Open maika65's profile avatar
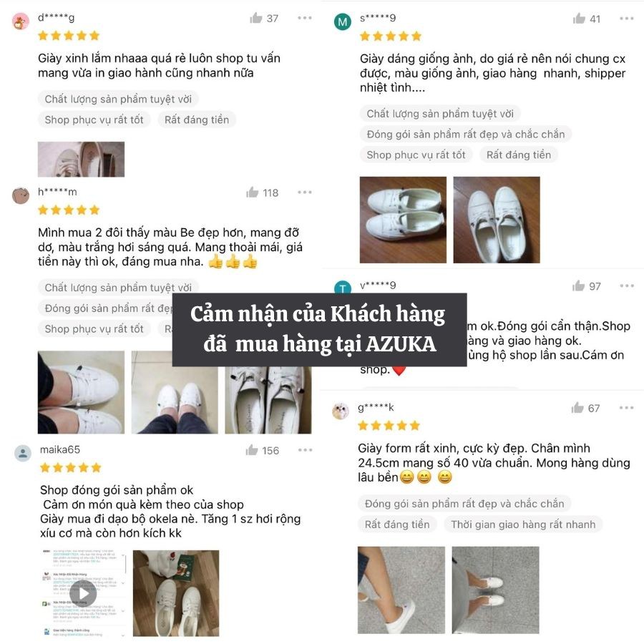This screenshot has width=644, height=644. [x=23, y=454]
